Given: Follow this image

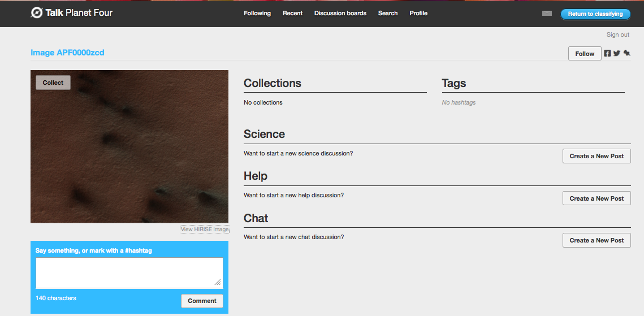Looking at the screenshot, I should point(585,54).
